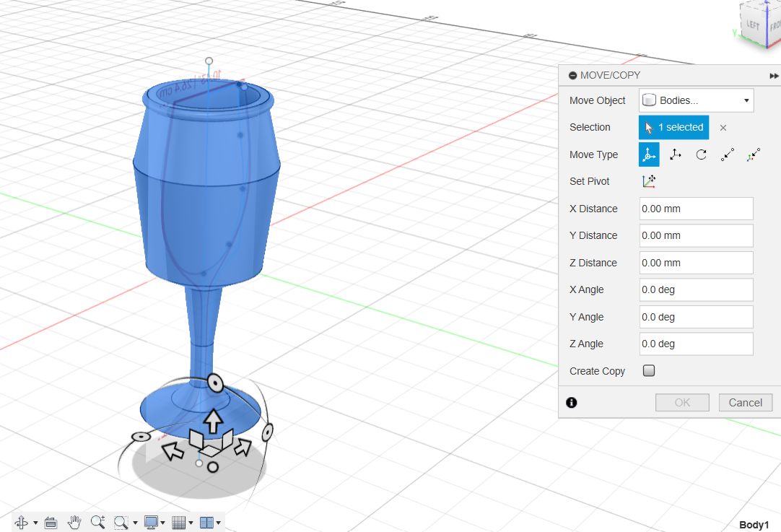Click the top rotation manipulator handle
Image resolution: width=781 pixels, height=532 pixels.
click(214, 383)
